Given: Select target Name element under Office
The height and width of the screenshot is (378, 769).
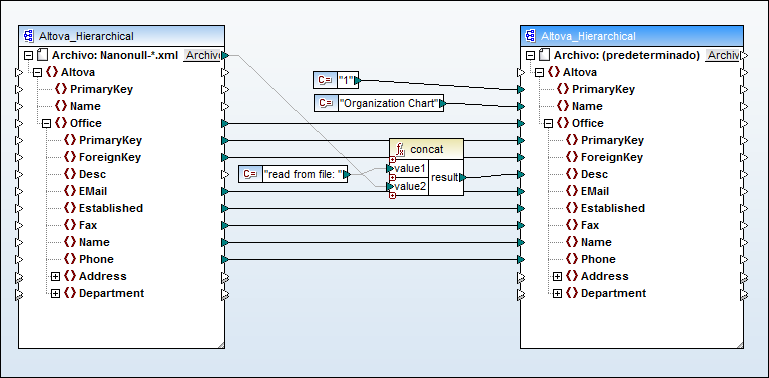Looking at the screenshot, I should (596, 242).
